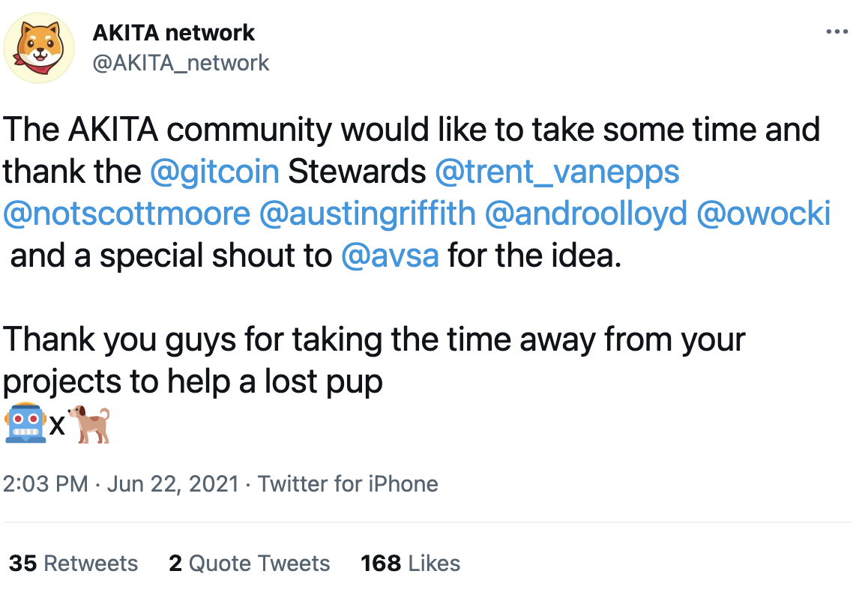
Task: Open the @gitcoin mention
Action: (x=214, y=172)
